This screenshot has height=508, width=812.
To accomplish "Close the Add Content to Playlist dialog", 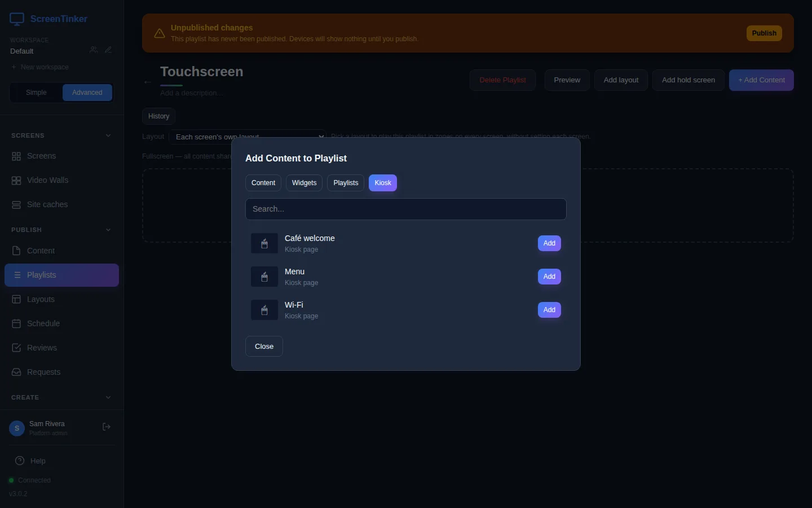I will coord(264,347).
